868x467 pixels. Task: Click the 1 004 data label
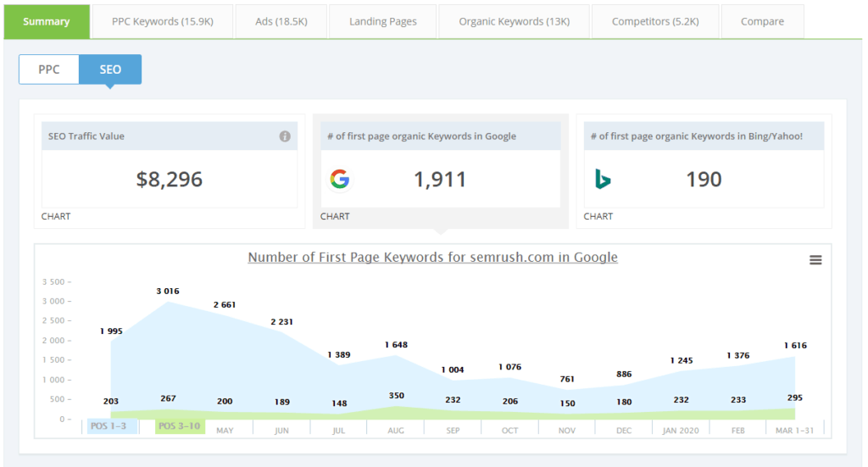coord(453,370)
